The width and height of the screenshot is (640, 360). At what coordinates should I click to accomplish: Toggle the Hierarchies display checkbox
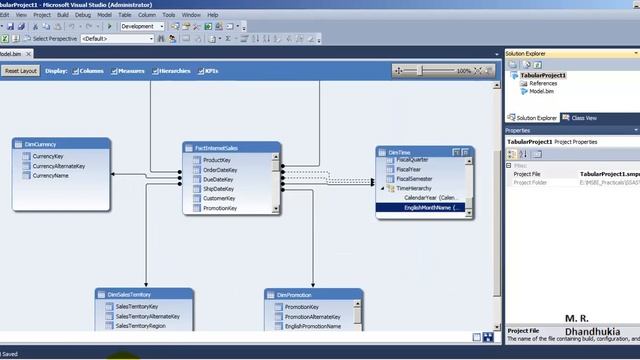155,71
